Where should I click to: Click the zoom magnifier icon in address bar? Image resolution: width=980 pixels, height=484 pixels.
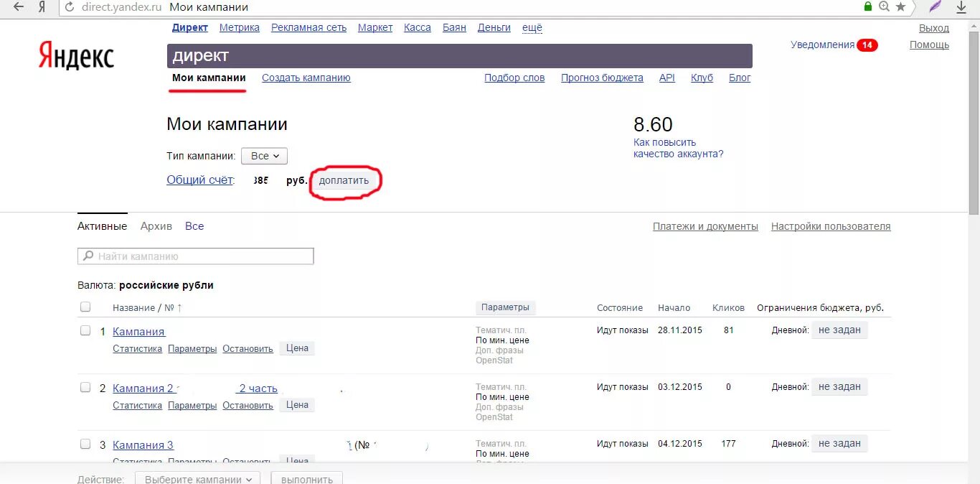885,6
